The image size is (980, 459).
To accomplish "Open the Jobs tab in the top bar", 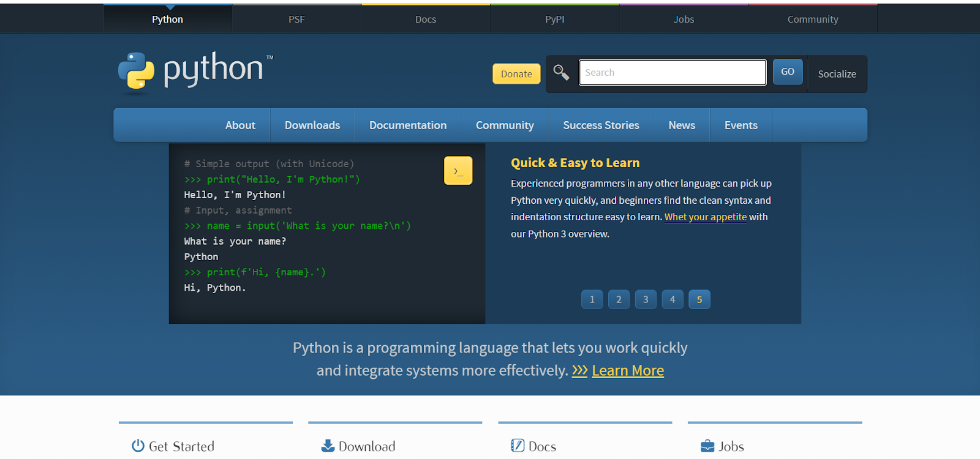I will 684,19.
